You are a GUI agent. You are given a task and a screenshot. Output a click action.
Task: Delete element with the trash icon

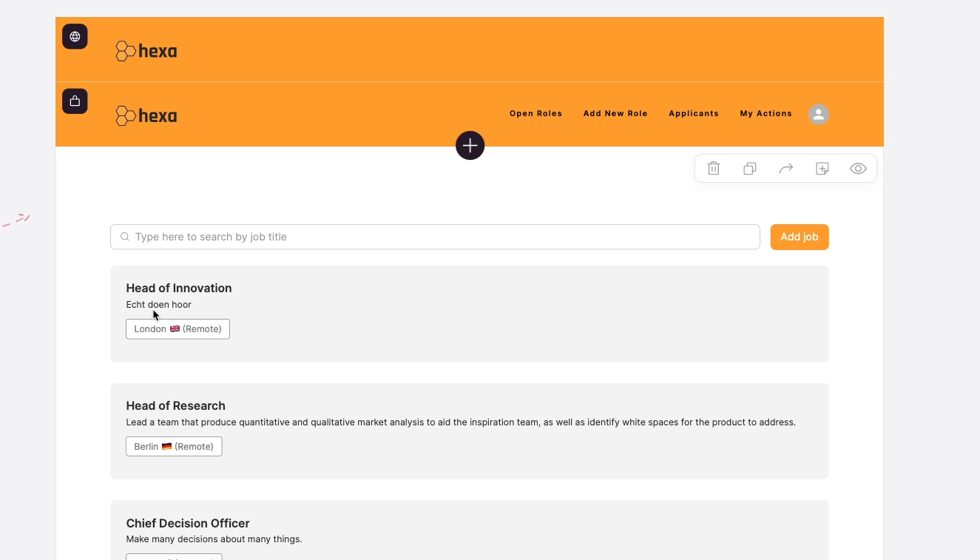[714, 169]
